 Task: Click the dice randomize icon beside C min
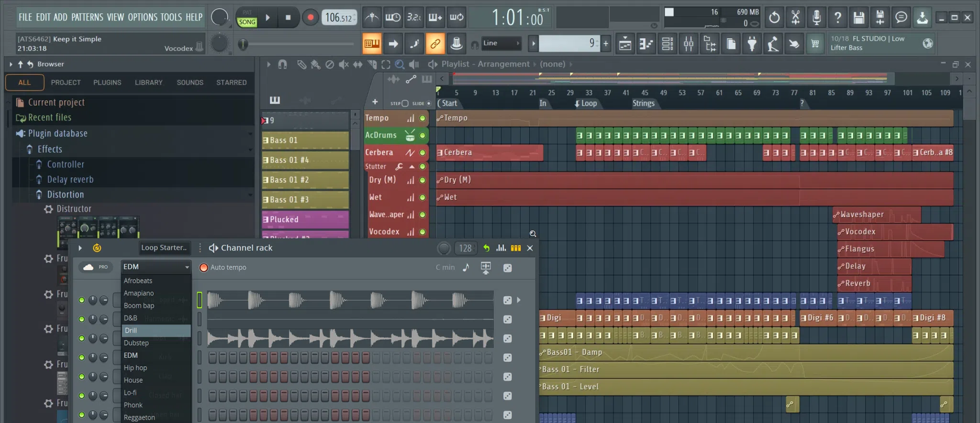(x=508, y=268)
